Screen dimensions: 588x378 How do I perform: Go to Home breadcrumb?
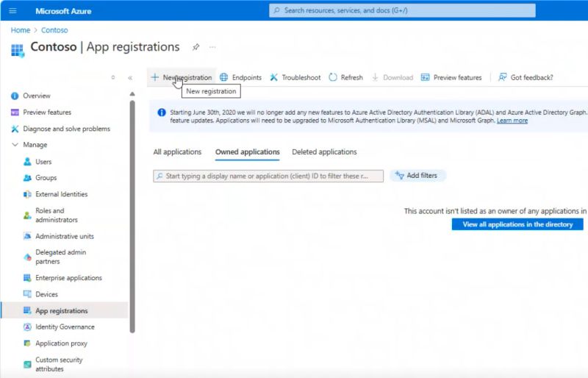(x=21, y=30)
